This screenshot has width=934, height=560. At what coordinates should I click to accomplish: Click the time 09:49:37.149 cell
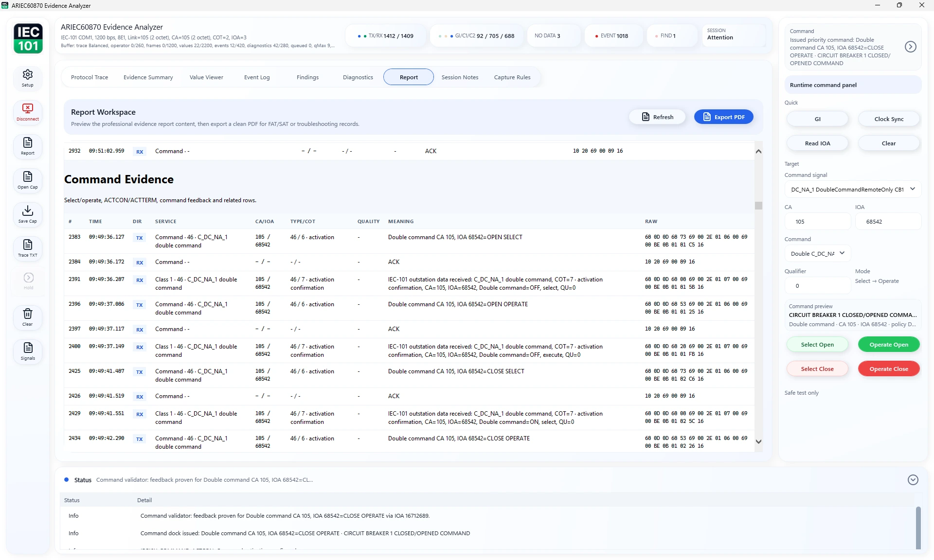point(107,346)
